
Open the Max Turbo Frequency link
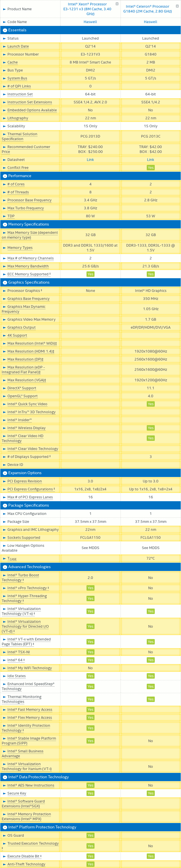point(26,208)
